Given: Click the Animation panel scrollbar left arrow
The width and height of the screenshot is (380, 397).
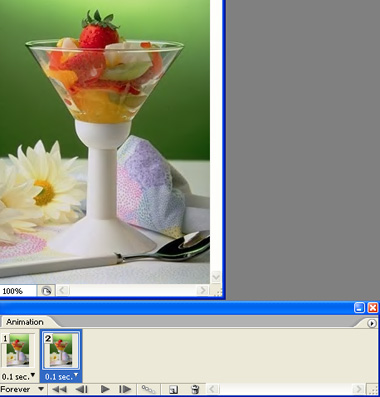Looking at the screenshot, I should tap(212, 389).
